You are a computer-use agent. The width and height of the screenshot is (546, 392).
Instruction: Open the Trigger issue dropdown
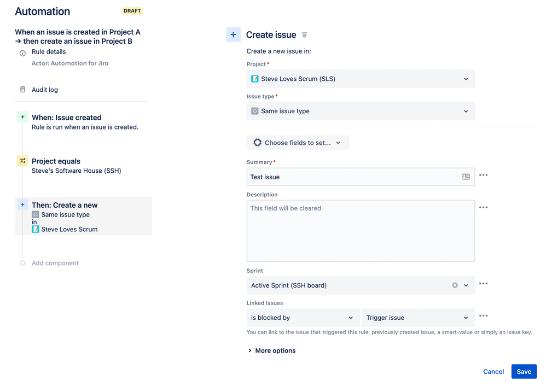tap(418, 318)
